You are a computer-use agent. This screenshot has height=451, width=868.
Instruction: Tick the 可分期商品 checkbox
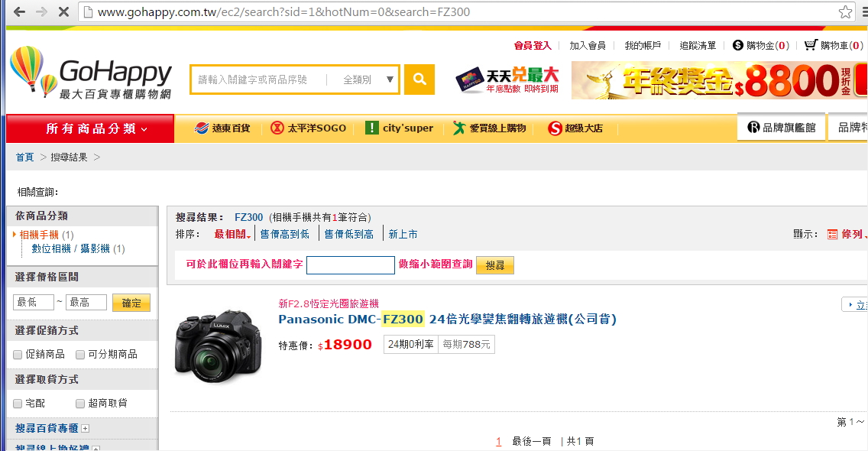[x=80, y=355]
